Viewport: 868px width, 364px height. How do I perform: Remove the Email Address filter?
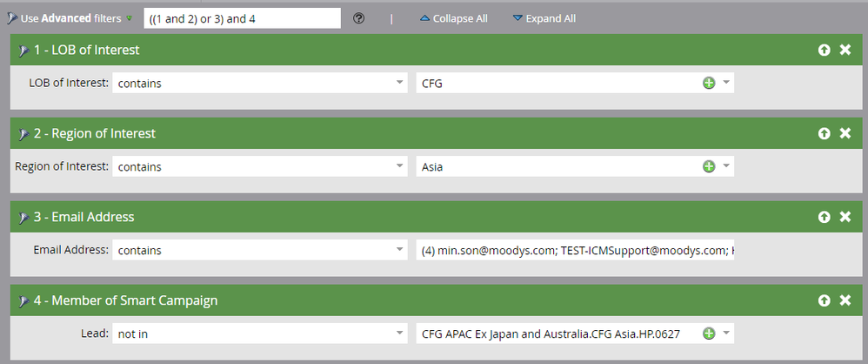point(845,217)
